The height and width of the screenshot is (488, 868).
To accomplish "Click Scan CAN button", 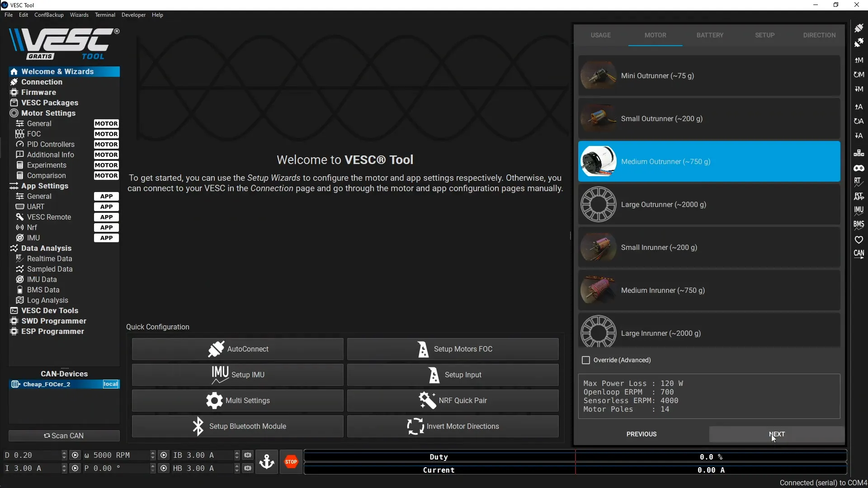I will 65,436.
